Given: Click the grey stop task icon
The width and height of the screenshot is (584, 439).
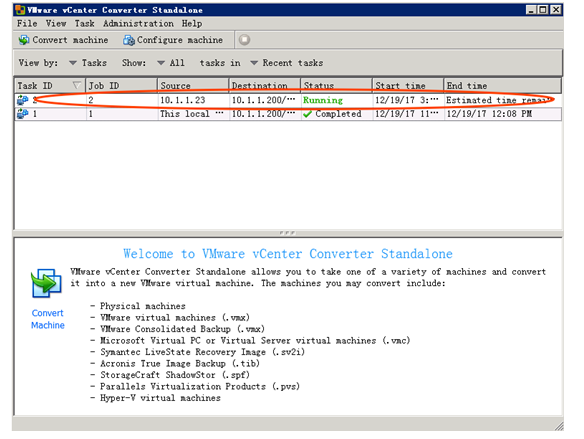Looking at the screenshot, I should point(244,39).
